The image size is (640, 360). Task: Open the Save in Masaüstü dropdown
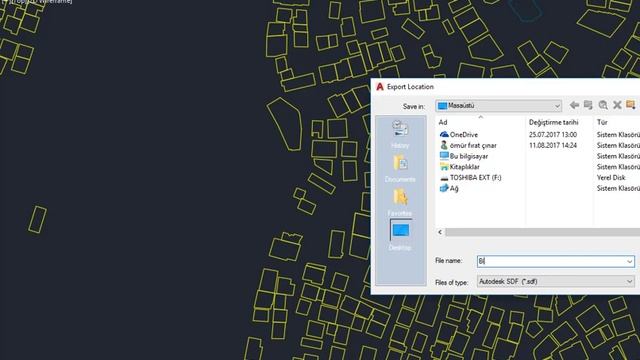498,106
